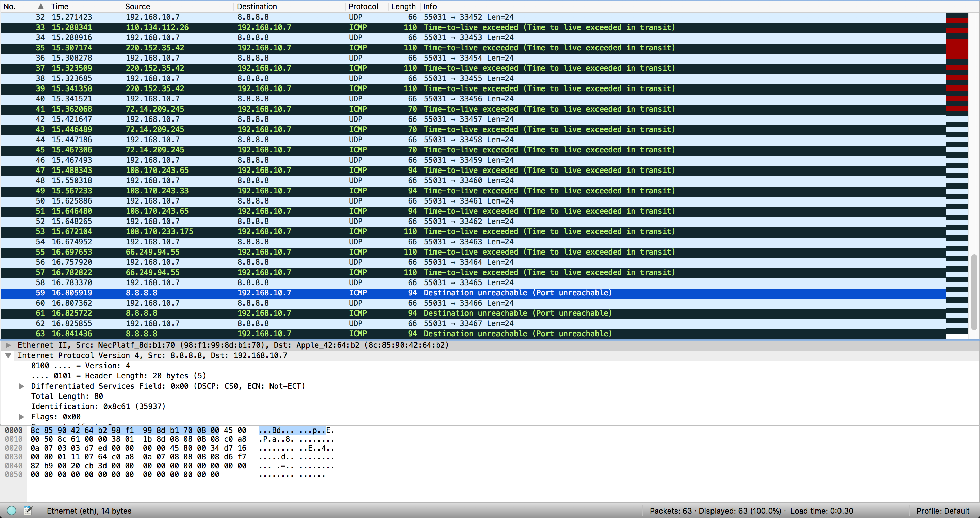Sort by the No. column header

click(x=23, y=6)
